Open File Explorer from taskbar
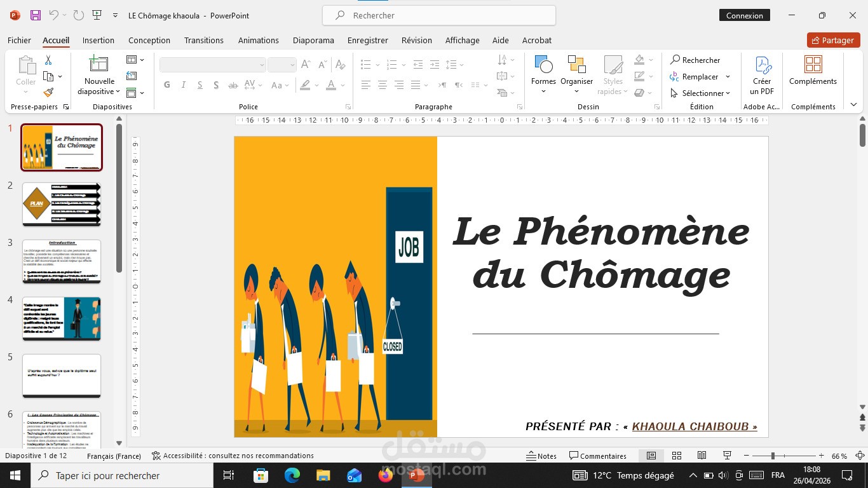 click(323, 475)
